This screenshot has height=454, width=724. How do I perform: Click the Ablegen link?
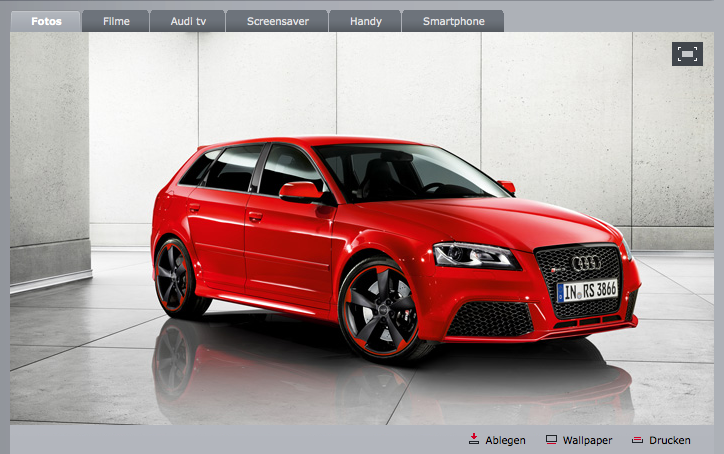(505, 441)
